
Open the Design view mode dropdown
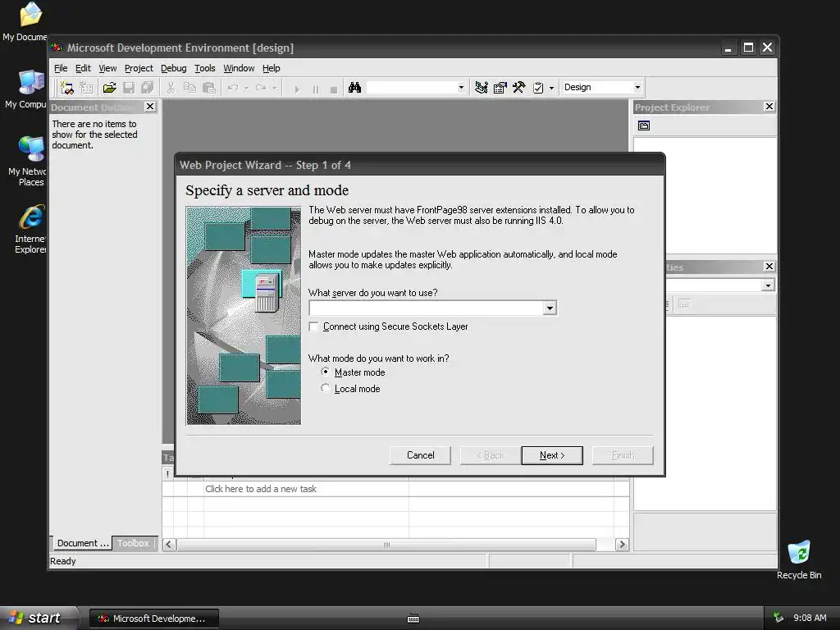point(637,87)
